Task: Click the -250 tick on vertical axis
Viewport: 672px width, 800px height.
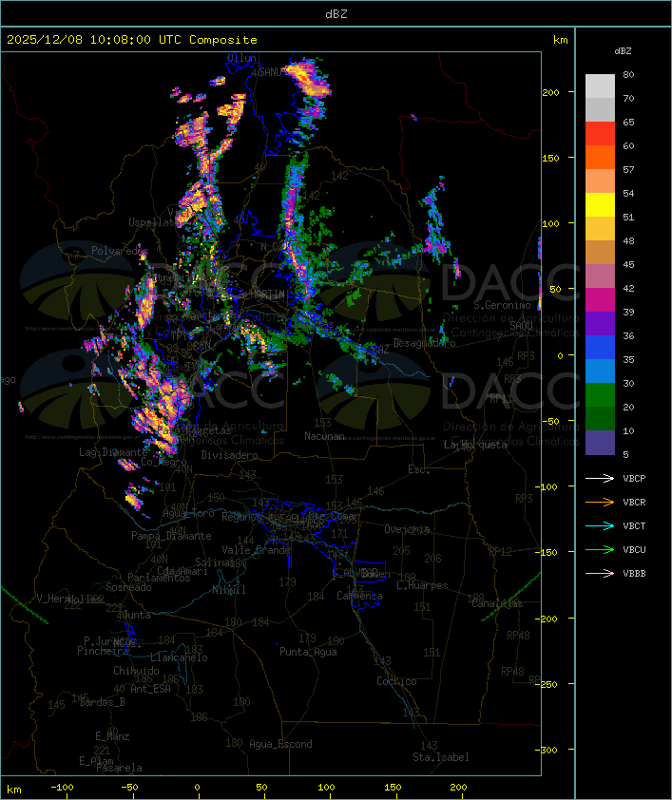Action: pyautogui.click(x=547, y=684)
